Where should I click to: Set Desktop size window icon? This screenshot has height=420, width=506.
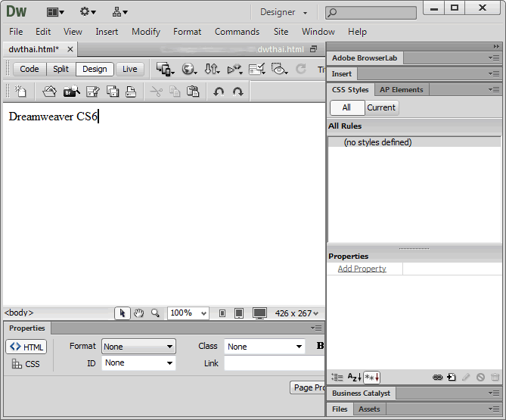[x=259, y=313]
